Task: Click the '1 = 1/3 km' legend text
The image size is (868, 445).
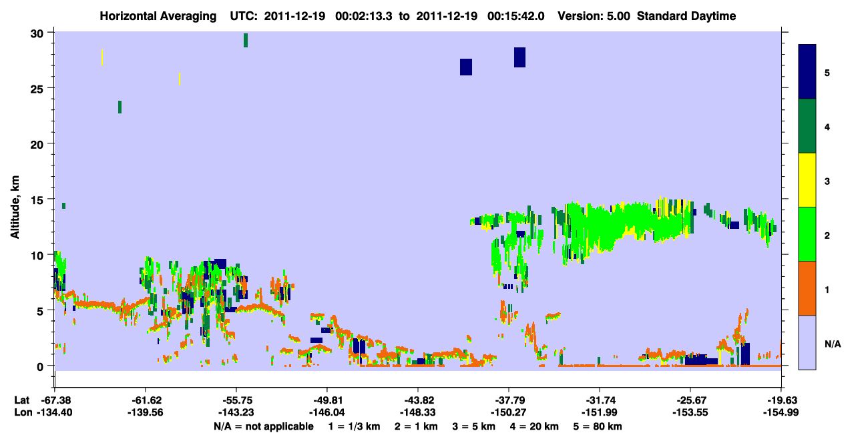Action: point(354,426)
